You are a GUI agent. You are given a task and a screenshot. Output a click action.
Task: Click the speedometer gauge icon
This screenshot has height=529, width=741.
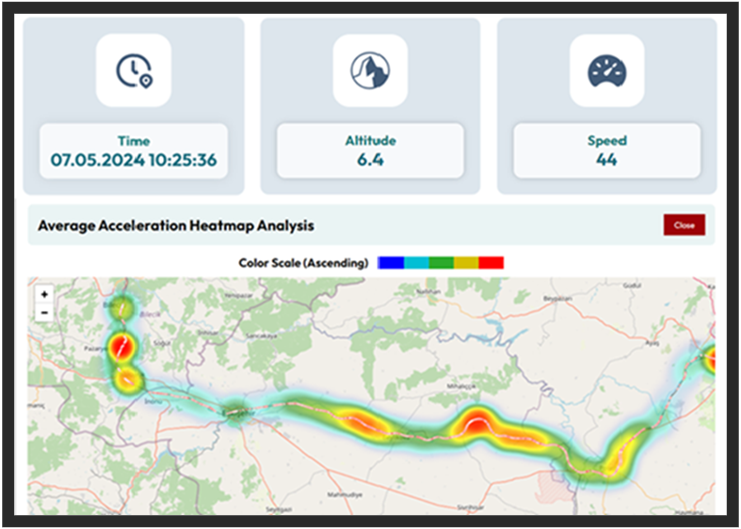tap(607, 71)
